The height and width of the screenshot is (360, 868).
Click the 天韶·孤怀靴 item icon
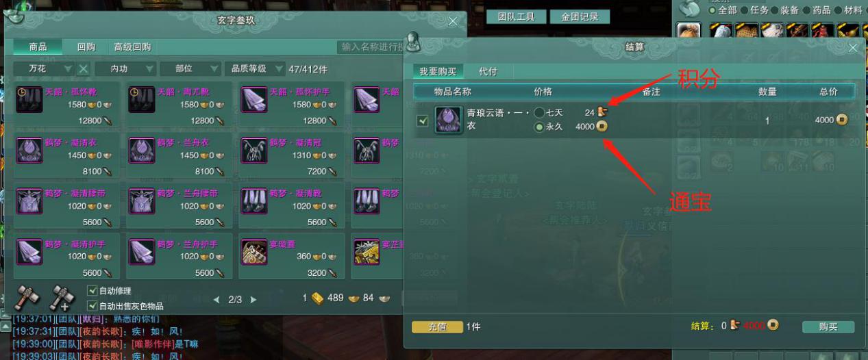coord(29,100)
